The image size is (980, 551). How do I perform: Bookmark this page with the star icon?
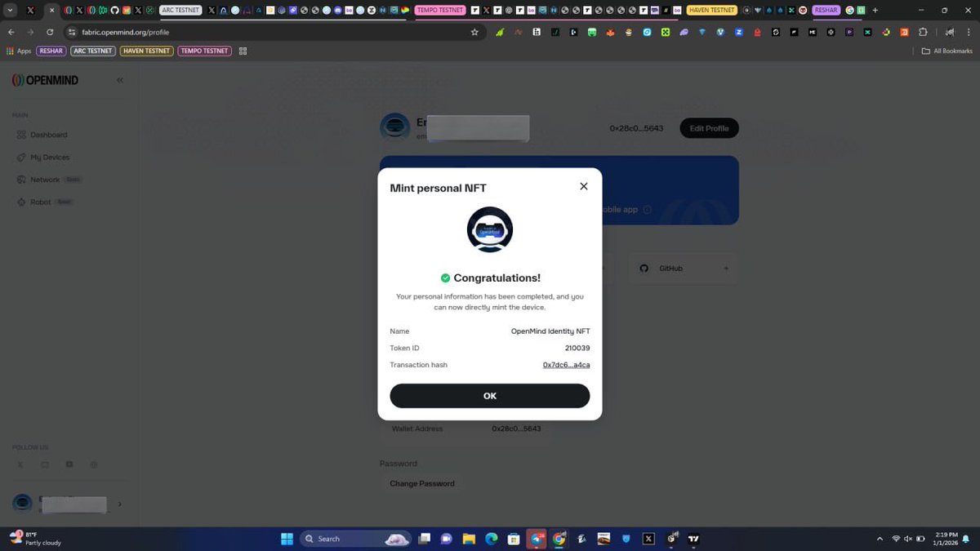click(x=474, y=32)
